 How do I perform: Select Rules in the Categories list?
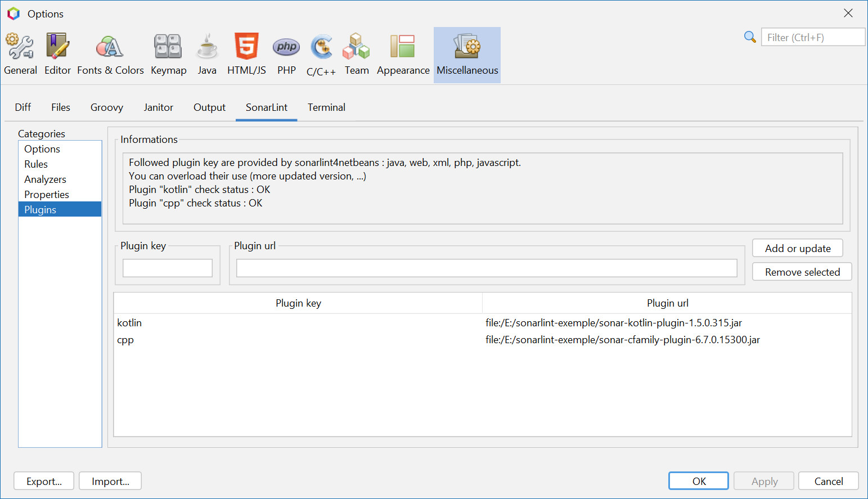36,164
